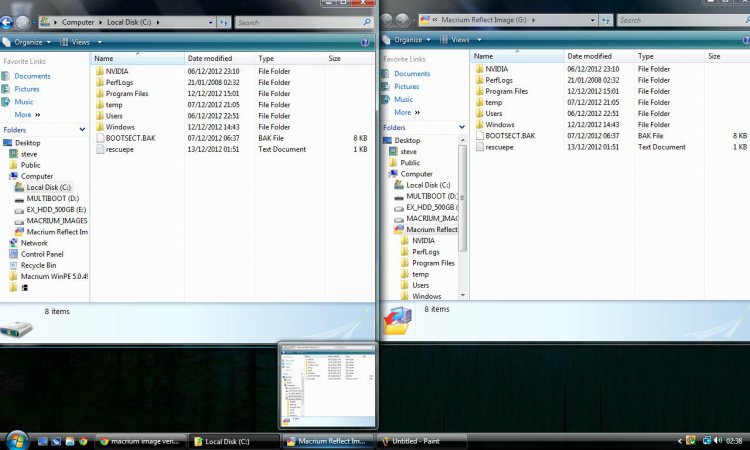Click volume icon in system tray
The image size is (750, 450).
[x=717, y=440]
